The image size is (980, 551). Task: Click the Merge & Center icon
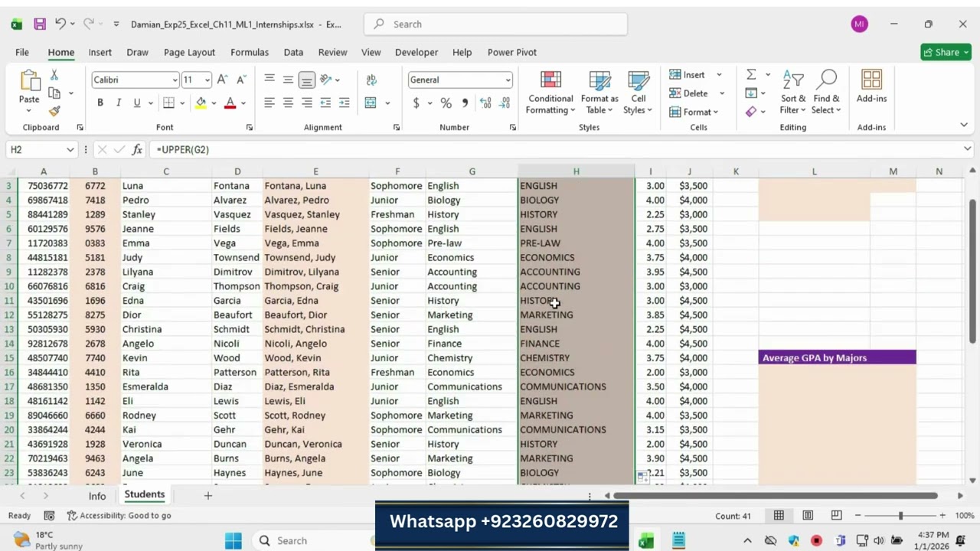point(371,103)
